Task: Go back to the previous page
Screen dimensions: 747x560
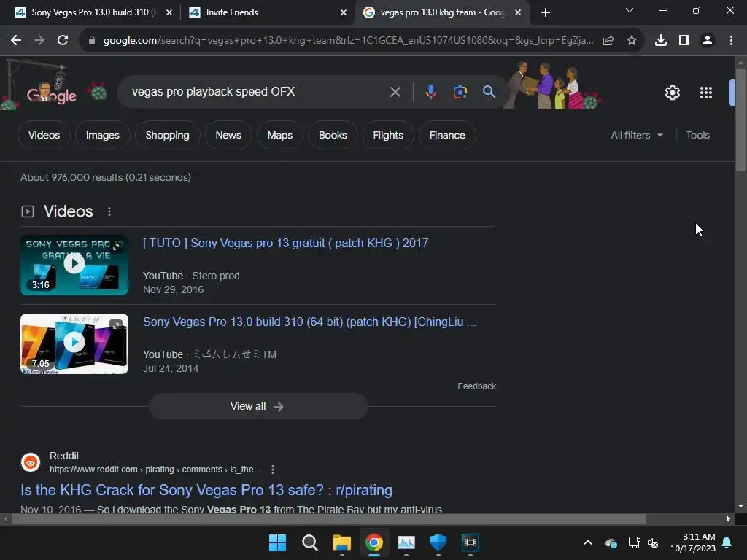Action: (x=16, y=41)
